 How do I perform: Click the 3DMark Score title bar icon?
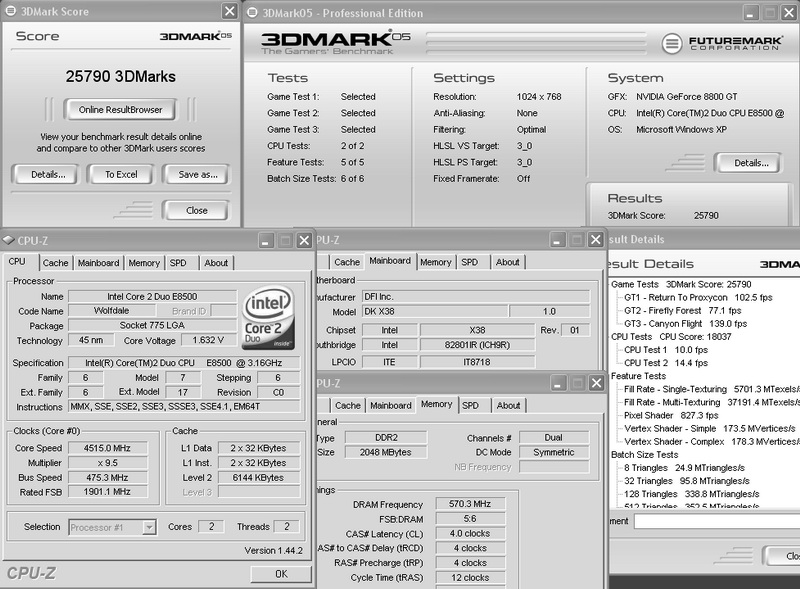[x=10, y=11]
